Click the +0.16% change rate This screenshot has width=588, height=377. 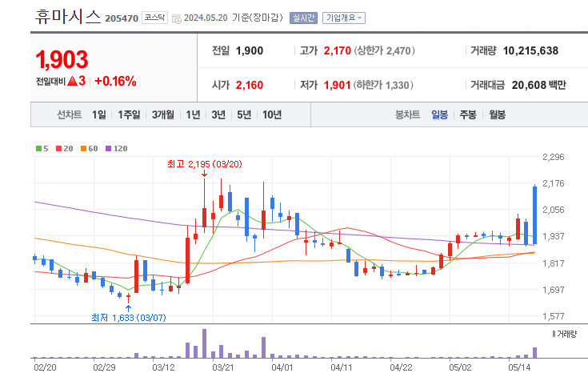click(115, 81)
